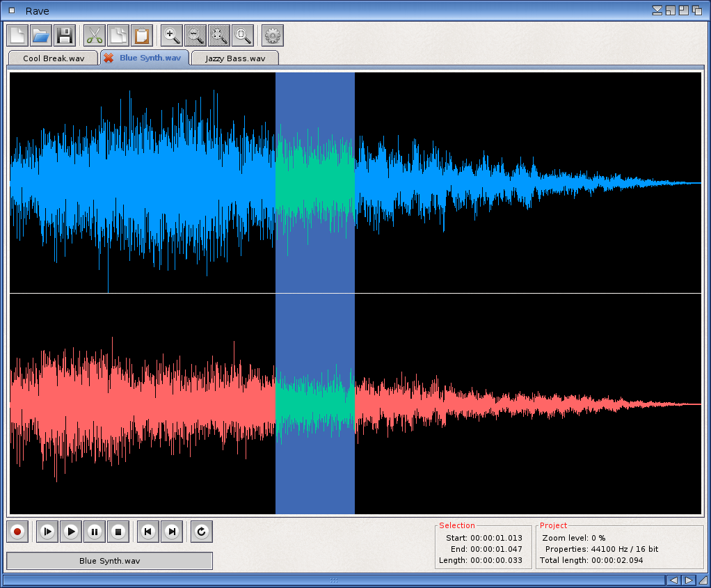This screenshot has height=588, width=711.
Task: Open a file with the folder icon
Action: coord(41,35)
